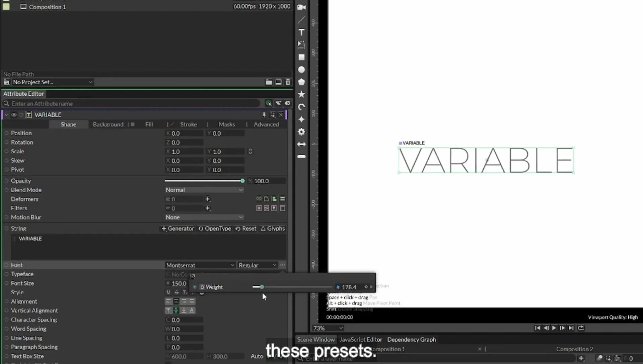The image size is (643, 364).
Task: Collapse the VARIABLE layer attributes
Action: (6, 115)
